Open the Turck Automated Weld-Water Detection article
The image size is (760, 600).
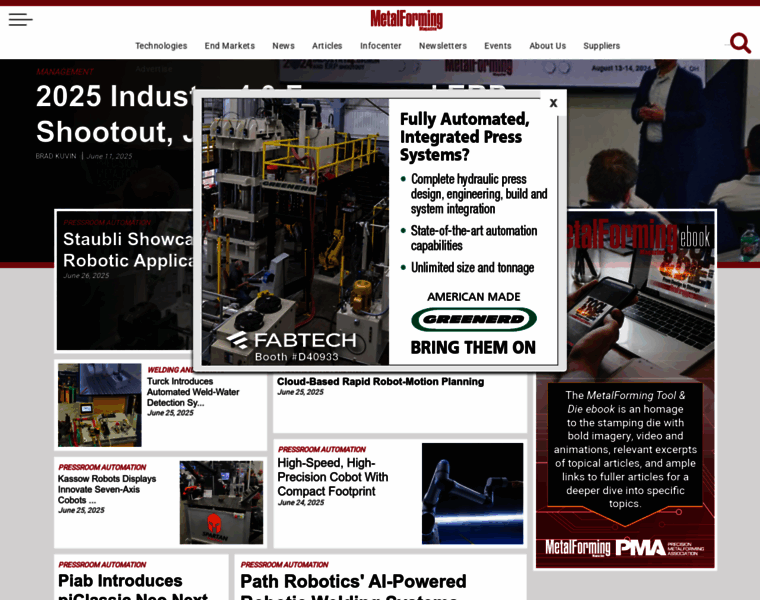[193, 392]
